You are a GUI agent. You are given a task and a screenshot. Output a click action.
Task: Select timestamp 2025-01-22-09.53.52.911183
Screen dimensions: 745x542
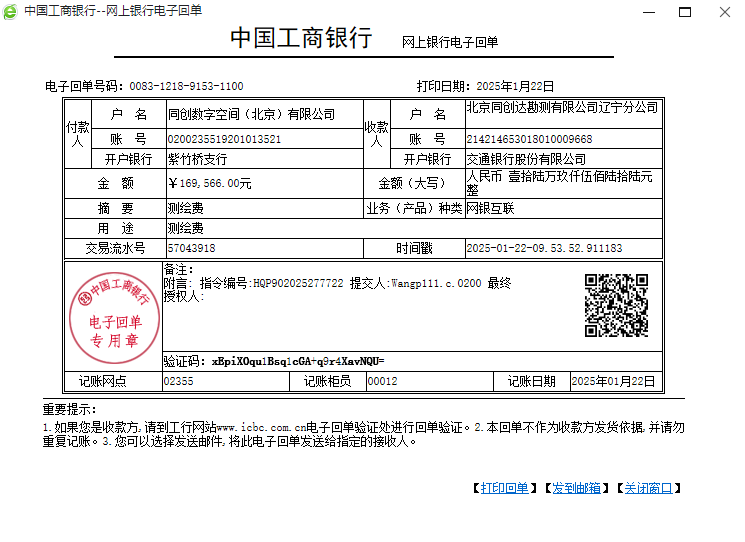pyautogui.click(x=544, y=248)
